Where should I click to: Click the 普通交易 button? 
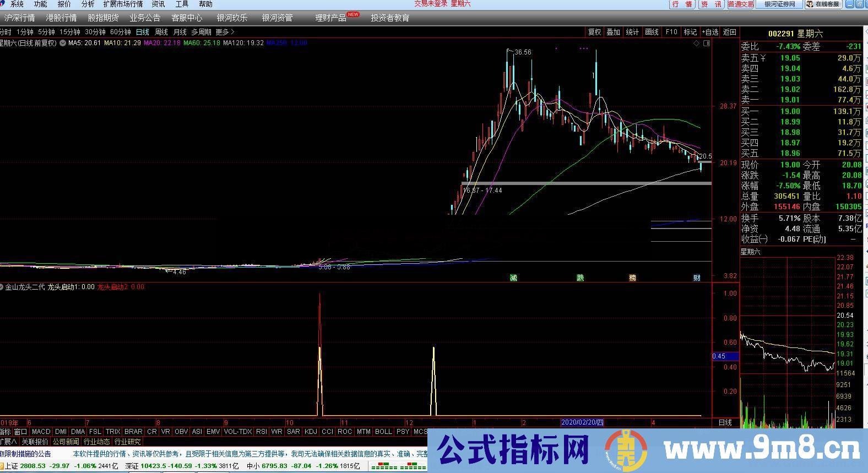click(x=741, y=4)
